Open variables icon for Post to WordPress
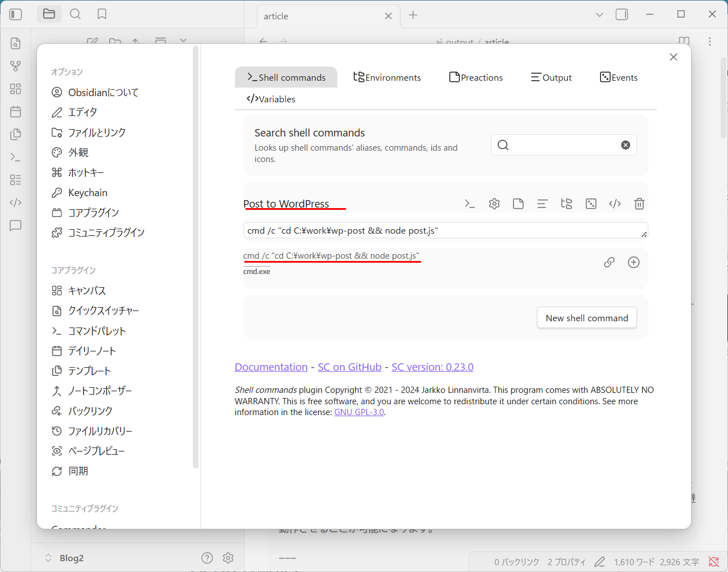Viewport: 728px width, 572px height. [x=615, y=204]
